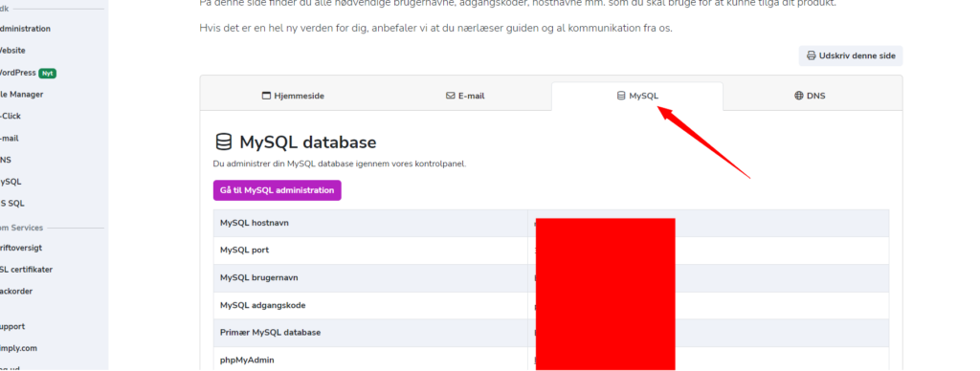Open Administration in the sidebar

(x=25, y=29)
